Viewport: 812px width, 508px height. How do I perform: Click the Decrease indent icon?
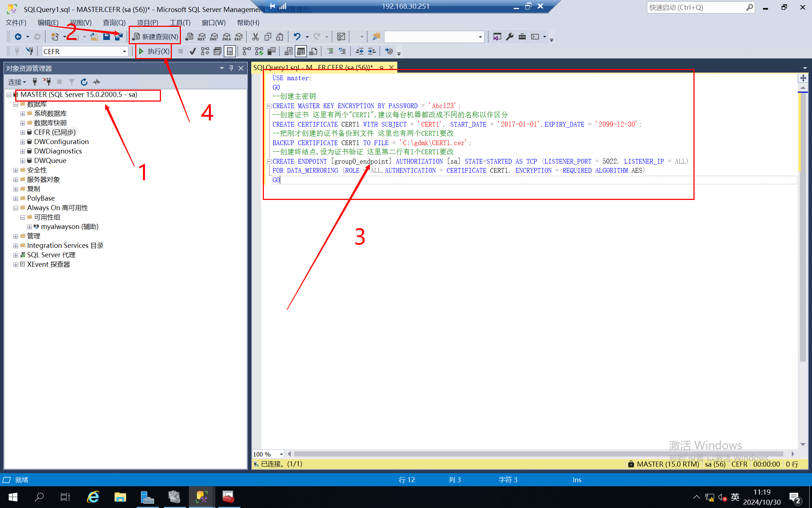click(x=360, y=51)
